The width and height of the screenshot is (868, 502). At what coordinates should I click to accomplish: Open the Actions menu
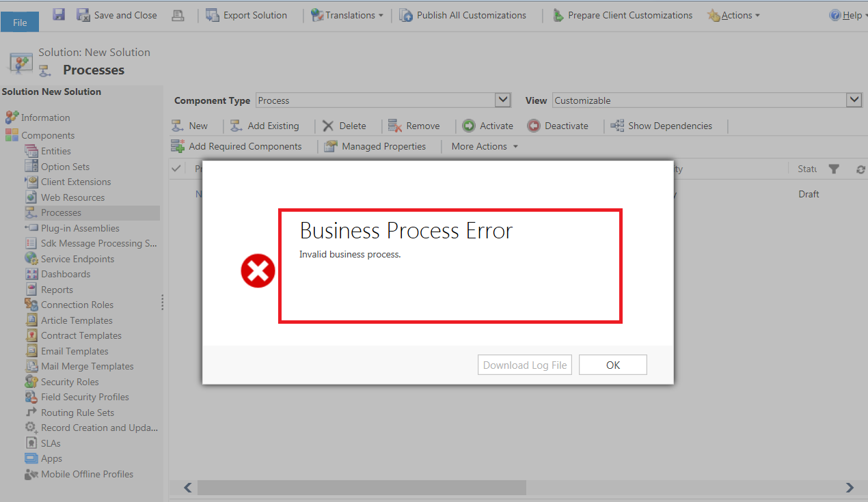pyautogui.click(x=734, y=15)
